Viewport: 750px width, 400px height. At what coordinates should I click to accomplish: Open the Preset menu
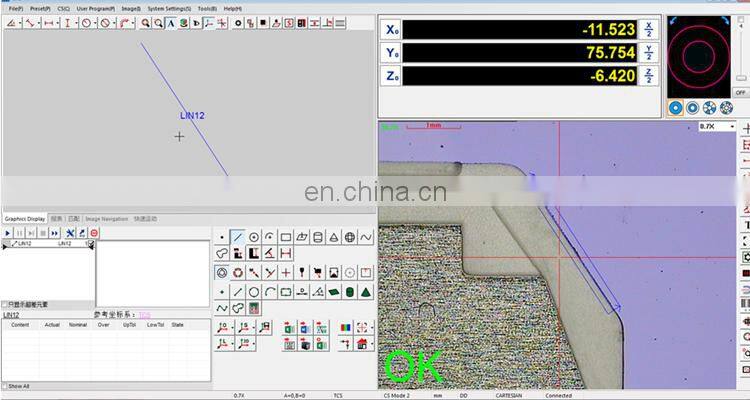[x=40, y=9]
